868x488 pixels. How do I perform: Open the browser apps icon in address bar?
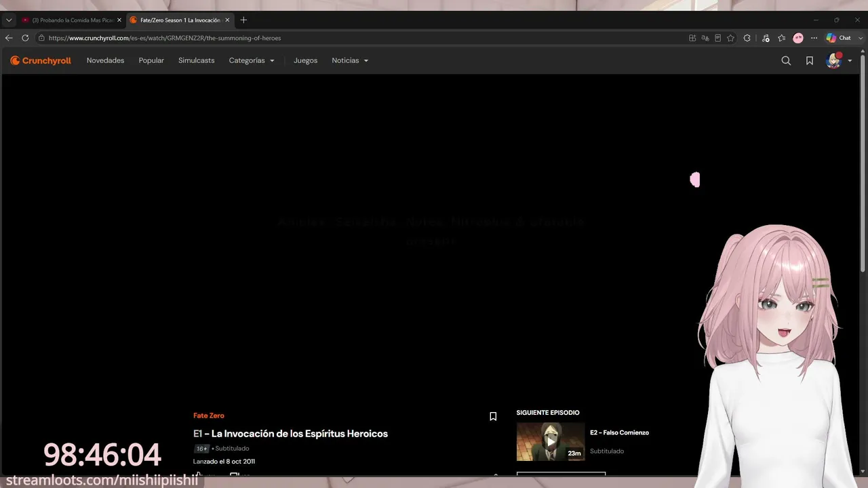[692, 38]
